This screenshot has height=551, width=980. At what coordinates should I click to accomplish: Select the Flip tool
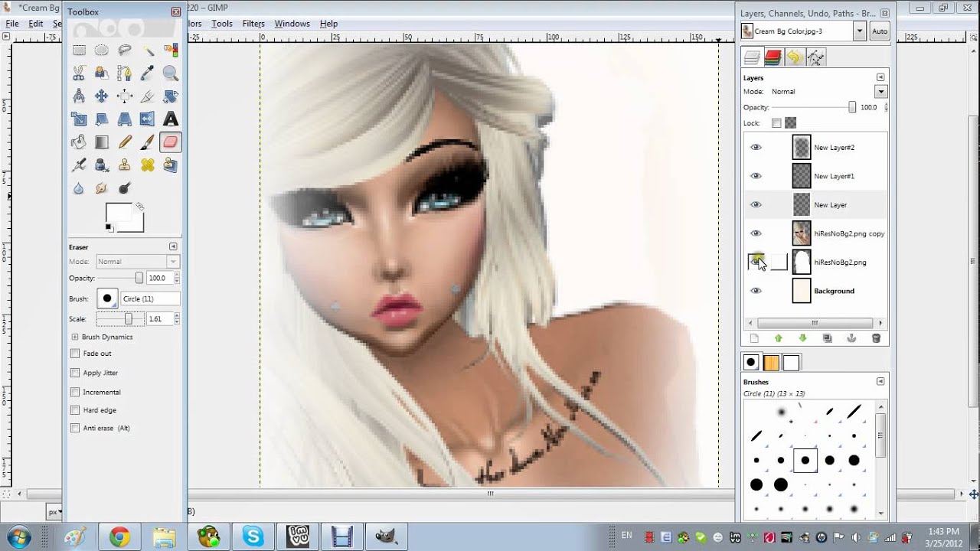click(x=148, y=119)
